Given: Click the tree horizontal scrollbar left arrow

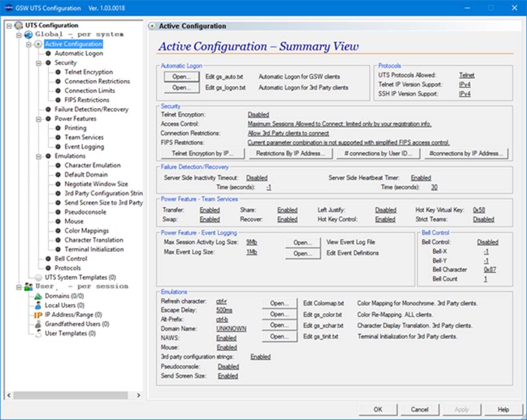Looking at the screenshot, I should tap(9, 395).
